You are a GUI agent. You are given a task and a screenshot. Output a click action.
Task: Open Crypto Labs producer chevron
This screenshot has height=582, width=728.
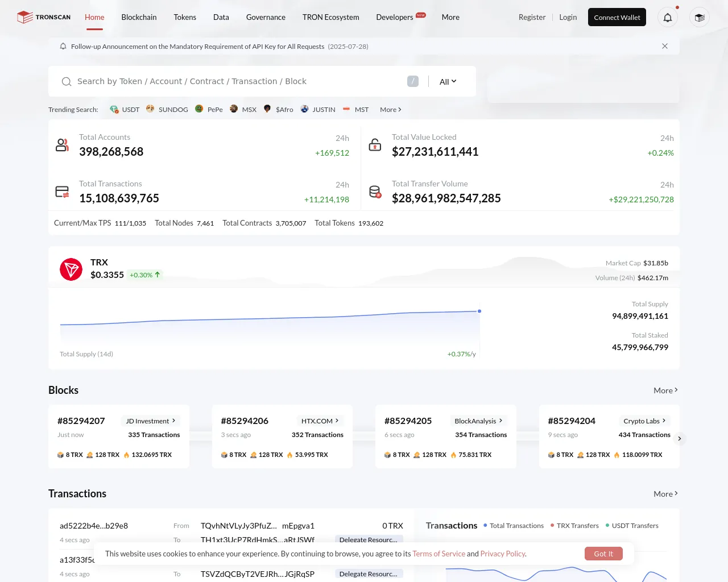coord(664,421)
